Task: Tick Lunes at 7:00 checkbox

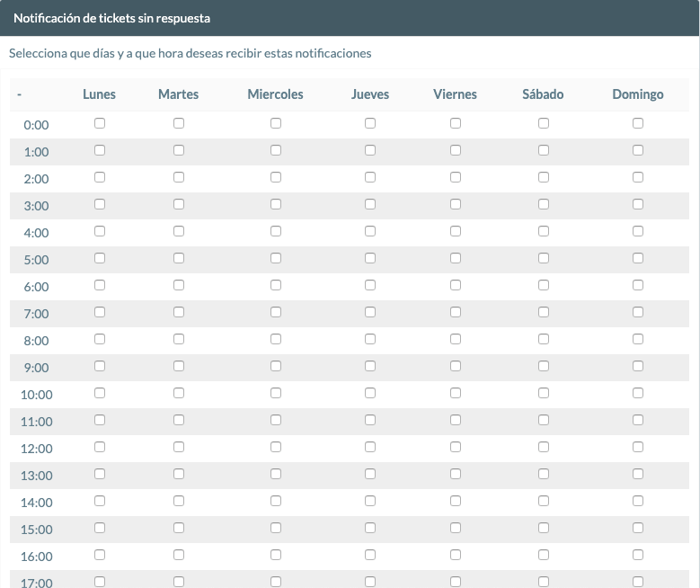Action: point(100,312)
